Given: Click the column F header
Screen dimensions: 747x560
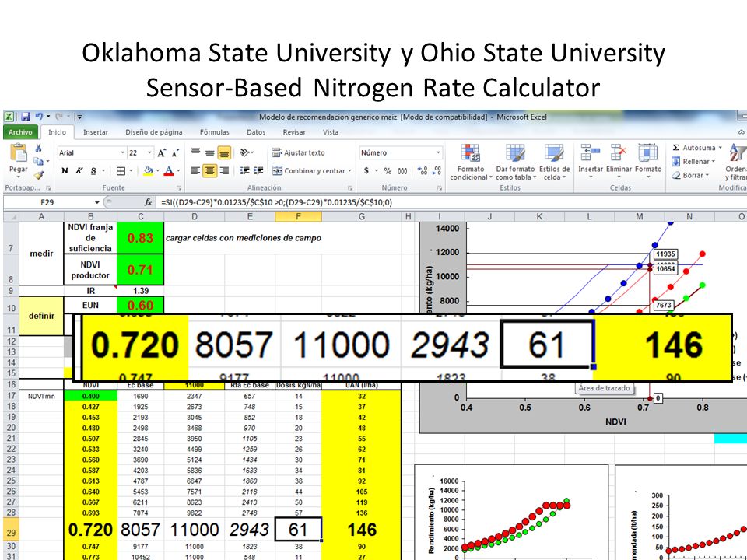Looking at the screenshot, I should (x=298, y=216).
